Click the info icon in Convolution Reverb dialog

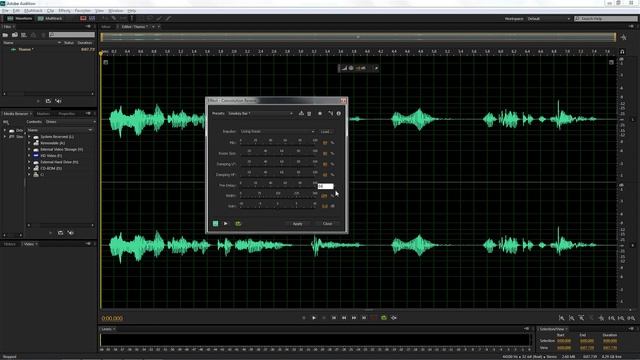tap(339, 113)
